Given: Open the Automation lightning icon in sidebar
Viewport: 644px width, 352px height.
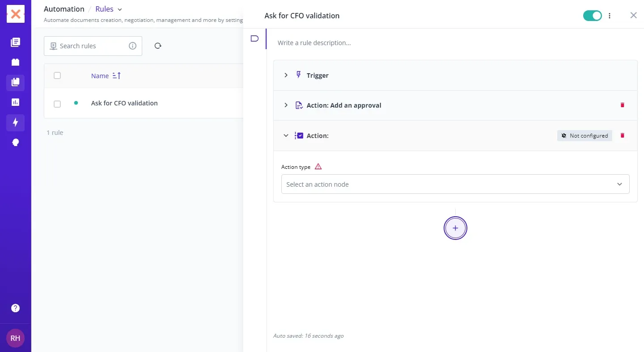Looking at the screenshot, I should (15, 122).
